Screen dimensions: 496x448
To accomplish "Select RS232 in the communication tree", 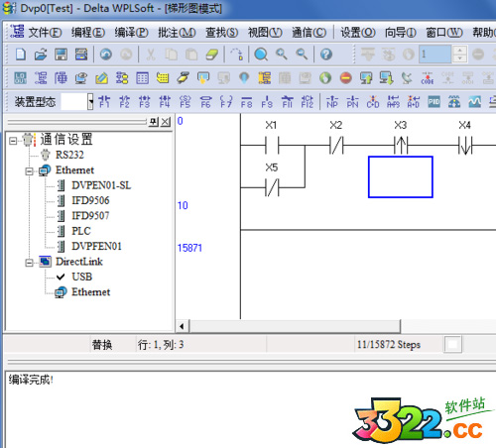I will (69, 155).
